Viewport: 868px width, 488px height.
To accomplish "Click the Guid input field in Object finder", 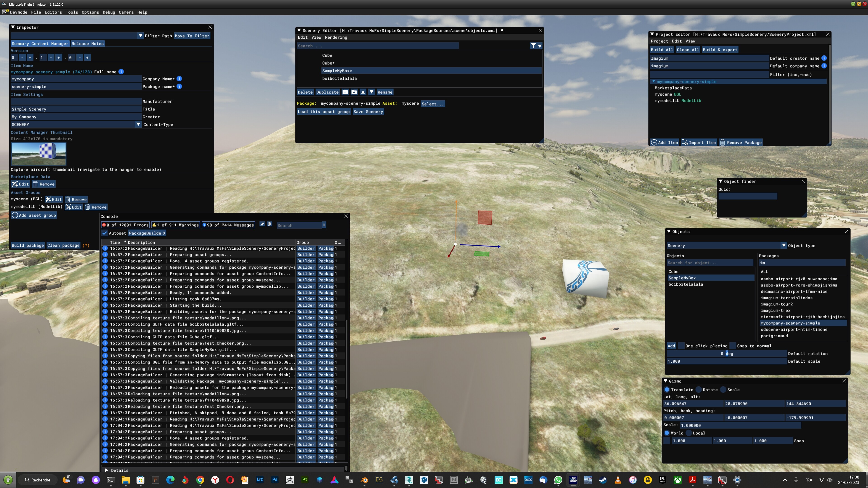I will pyautogui.click(x=748, y=196).
